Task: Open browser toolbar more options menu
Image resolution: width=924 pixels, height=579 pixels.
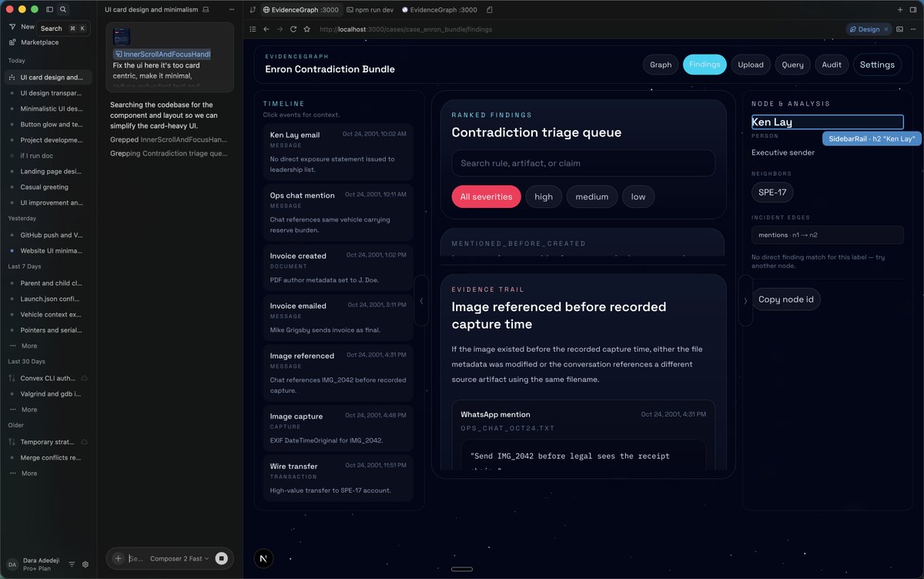Action: click(x=913, y=29)
